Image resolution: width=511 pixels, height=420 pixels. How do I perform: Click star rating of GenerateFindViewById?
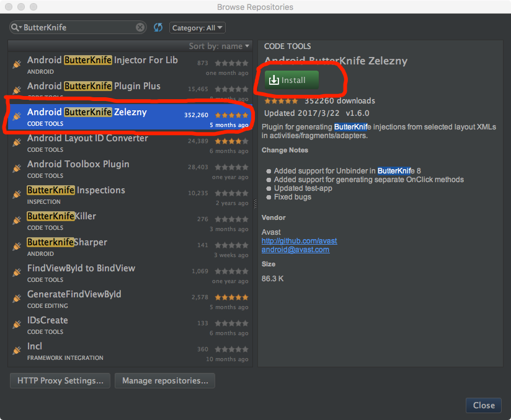231,297
